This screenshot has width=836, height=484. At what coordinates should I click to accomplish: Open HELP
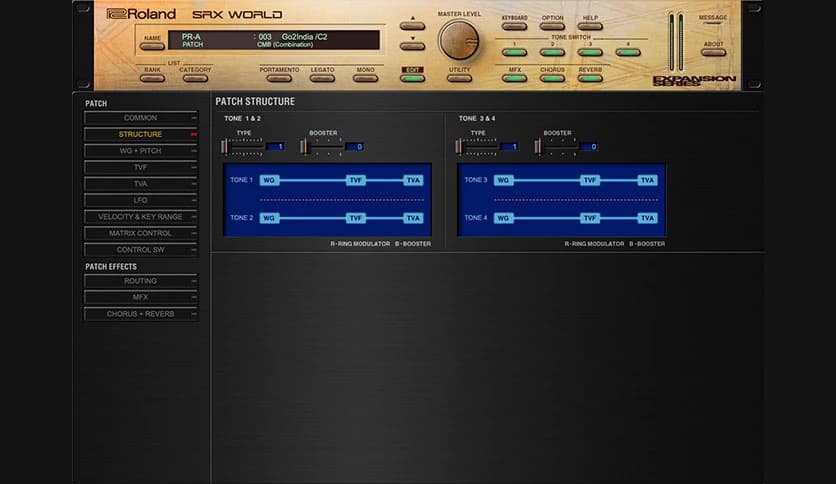[x=590, y=26]
